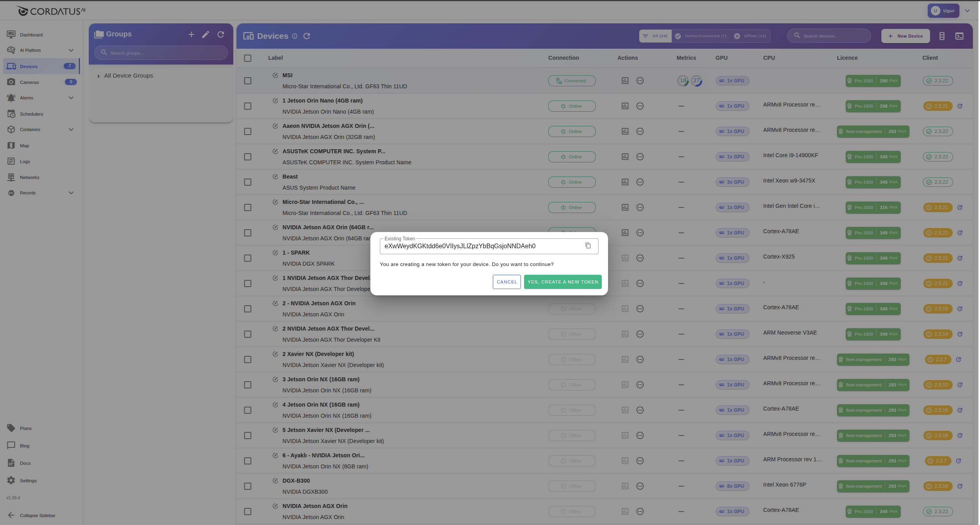Screen dimensions: 980x525
Task: Filter by Online/Connected devices tab
Action: [701, 36]
